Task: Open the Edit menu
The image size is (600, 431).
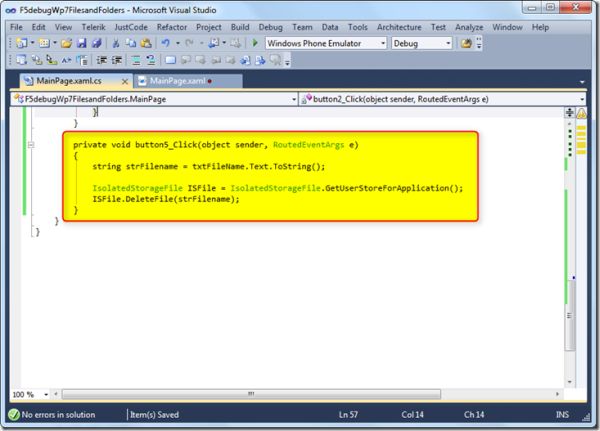Action: (38, 27)
